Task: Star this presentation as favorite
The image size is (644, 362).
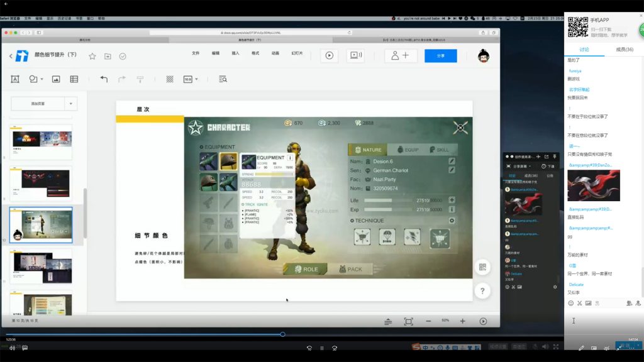Action: (x=92, y=56)
